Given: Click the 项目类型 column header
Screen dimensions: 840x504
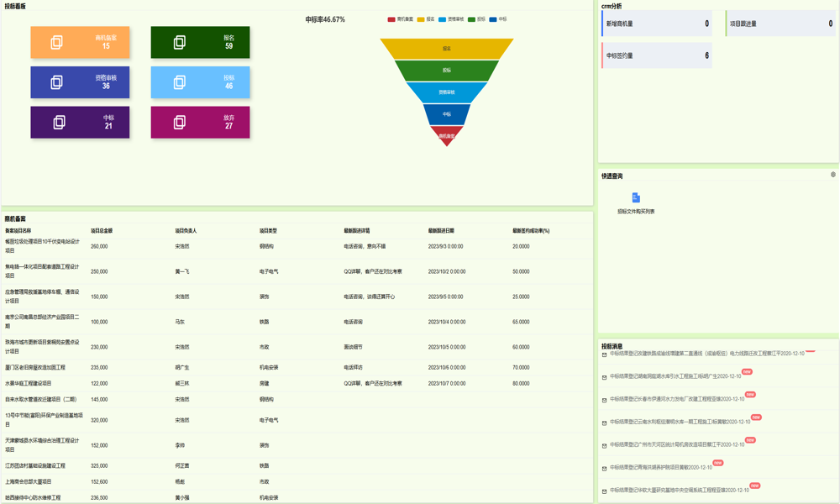Looking at the screenshot, I should tap(269, 231).
